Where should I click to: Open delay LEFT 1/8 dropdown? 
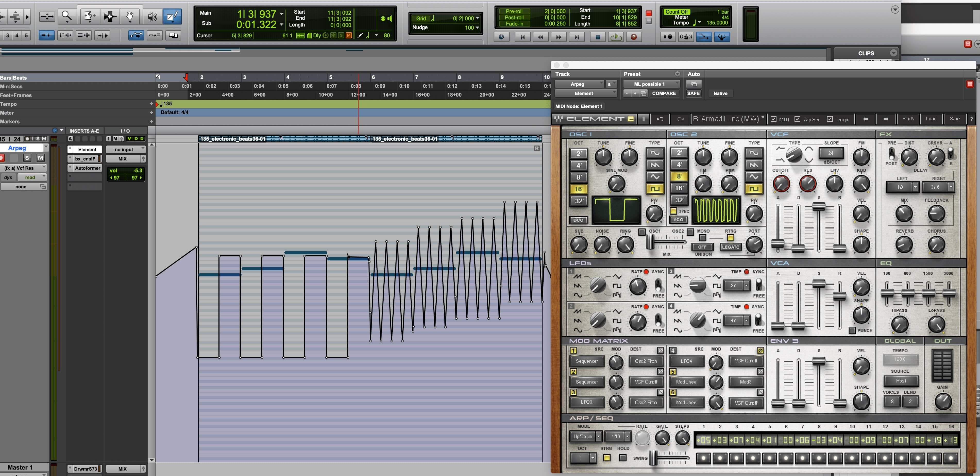pyautogui.click(x=903, y=187)
